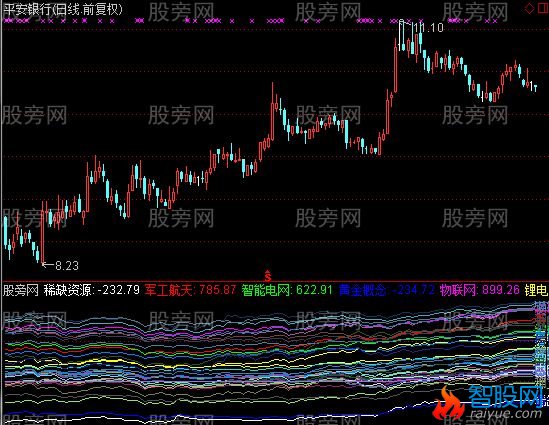Click the red split-window square icon
The width and height of the screenshot is (549, 425).
tap(543, 8)
